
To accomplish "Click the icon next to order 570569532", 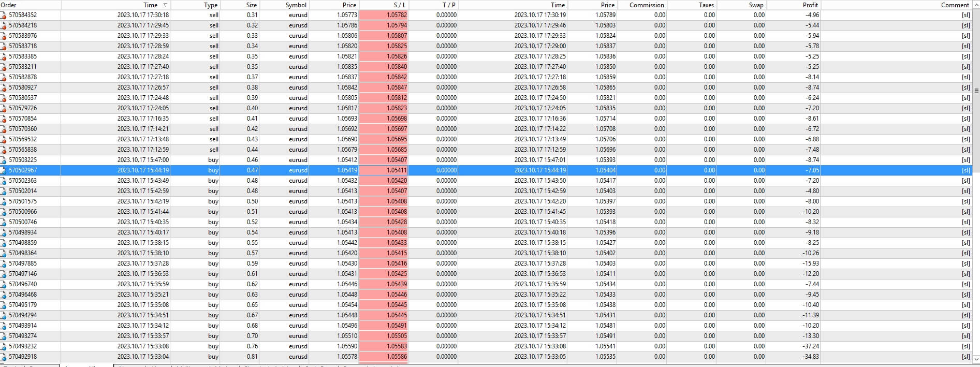I will click(4, 139).
